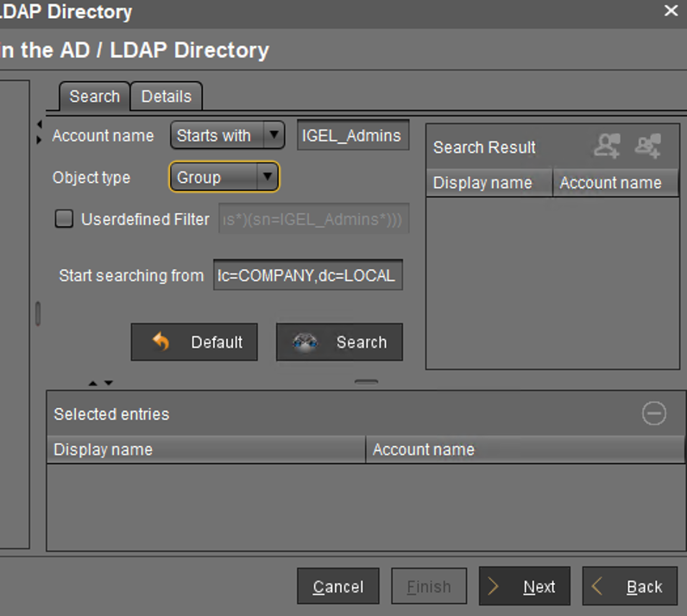
Task: Click the add single user icon in Search Result
Action: pyautogui.click(x=608, y=146)
